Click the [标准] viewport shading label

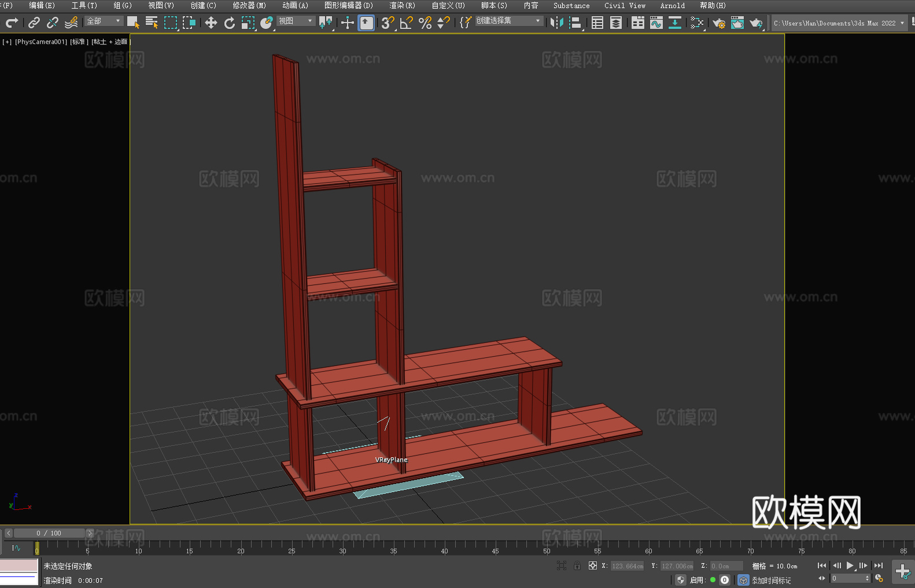point(79,42)
